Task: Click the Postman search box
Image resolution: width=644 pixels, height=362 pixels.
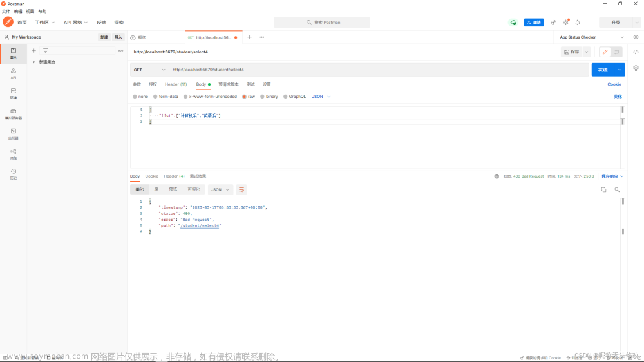Action: (322, 23)
